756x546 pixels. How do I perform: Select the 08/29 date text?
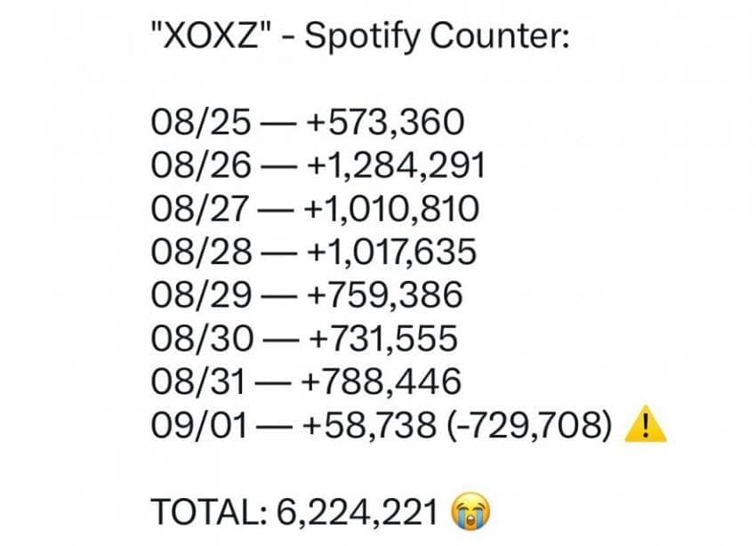[x=201, y=294]
